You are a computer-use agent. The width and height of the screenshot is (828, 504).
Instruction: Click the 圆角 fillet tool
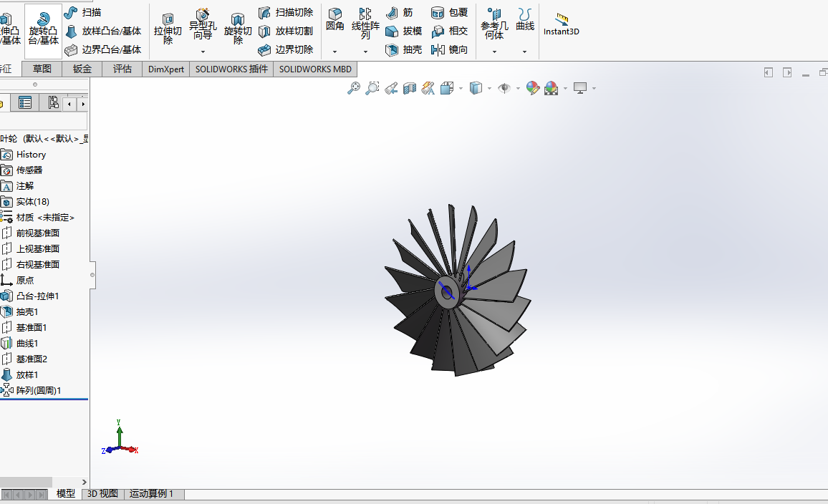[334, 19]
